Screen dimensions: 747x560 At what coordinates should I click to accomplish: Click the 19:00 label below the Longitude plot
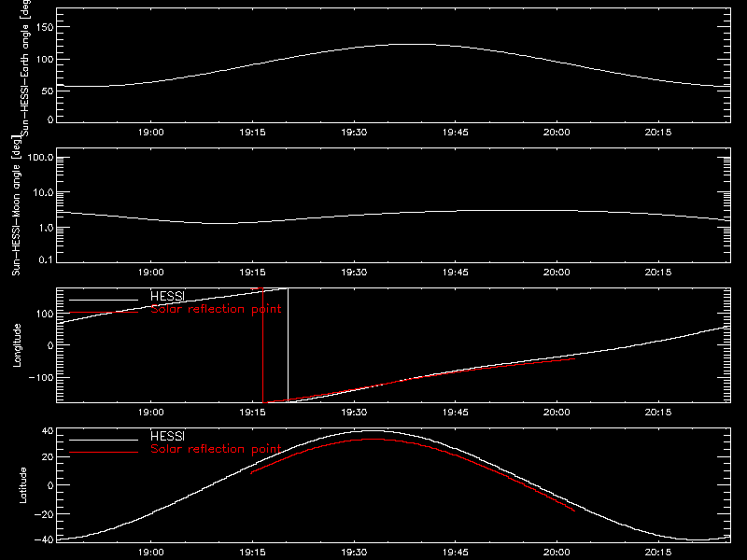point(151,413)
